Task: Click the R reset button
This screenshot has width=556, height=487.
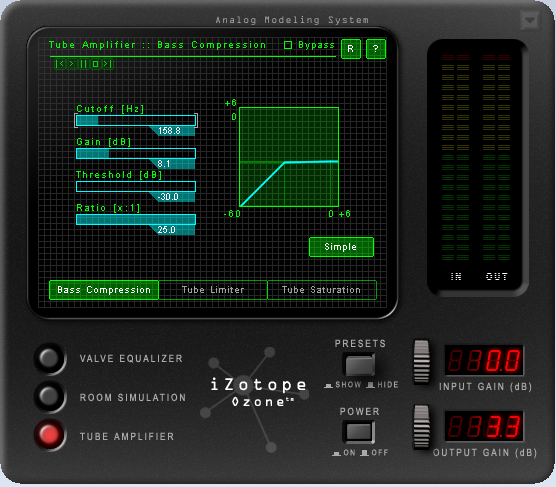Action: coord(351,49)
